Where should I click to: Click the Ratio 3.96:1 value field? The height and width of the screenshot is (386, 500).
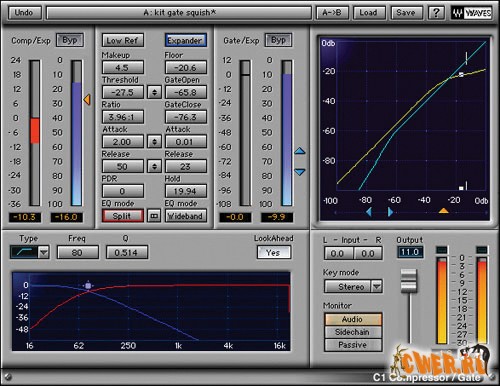point(123,117)
